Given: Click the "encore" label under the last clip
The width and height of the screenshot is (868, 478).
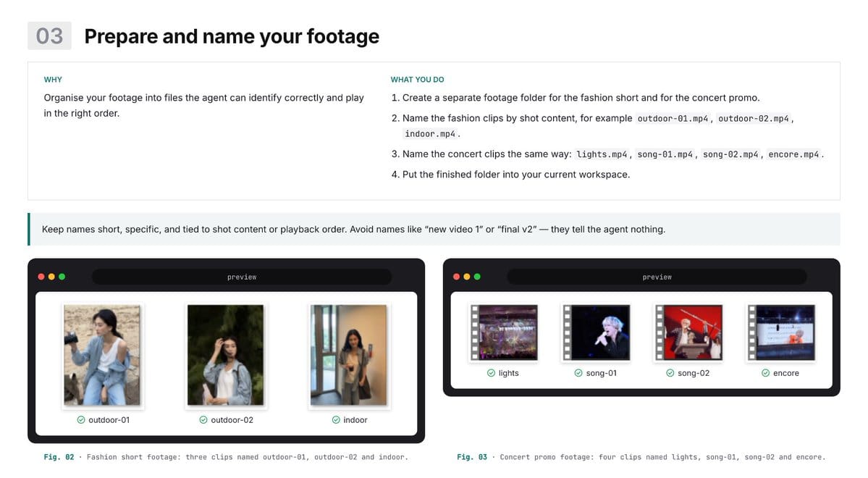Looking at the screenshot, I should 786,373.
